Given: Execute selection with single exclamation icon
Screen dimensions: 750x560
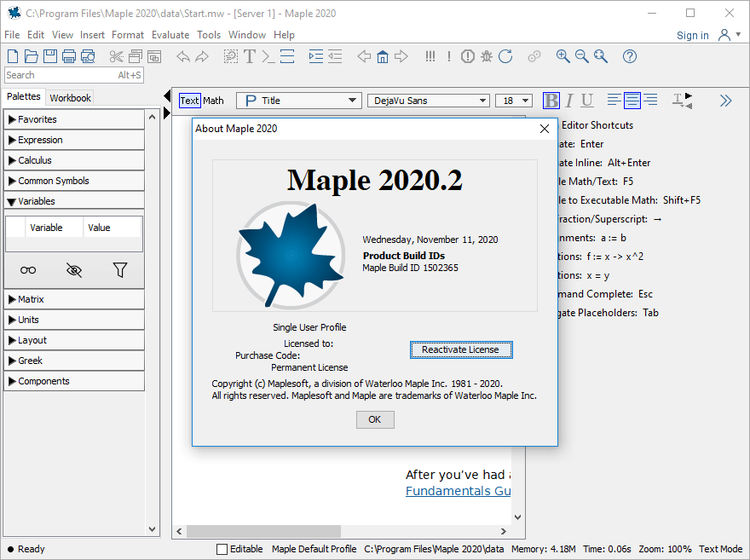Looking at the screenshot, I should tap(448, 56).
